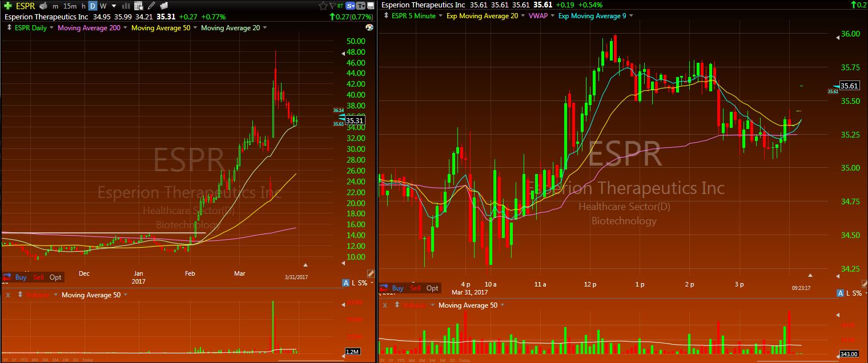
Task: Click Opt on the left daily chart
Action: [55, 277]
